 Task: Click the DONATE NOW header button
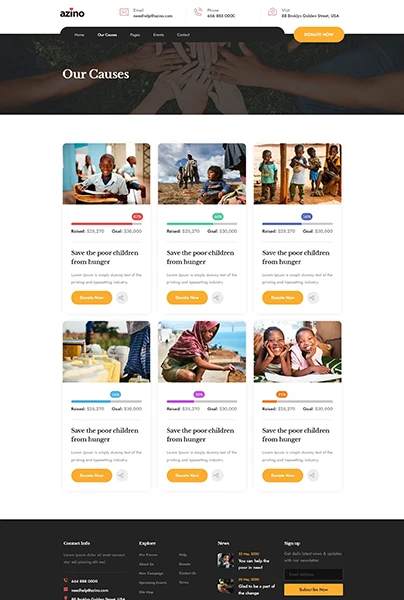319,34
